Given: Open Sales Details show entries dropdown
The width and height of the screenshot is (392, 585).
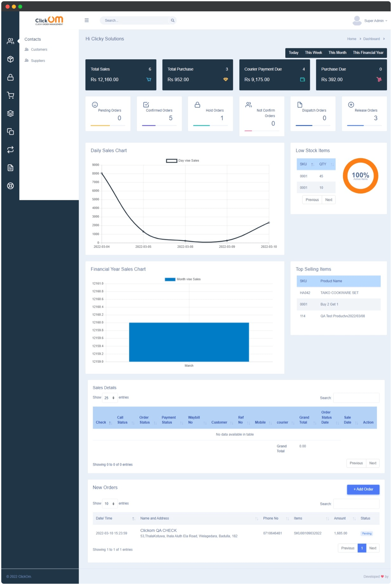Looking at the screenshot, I should click(x=110, y=398).
